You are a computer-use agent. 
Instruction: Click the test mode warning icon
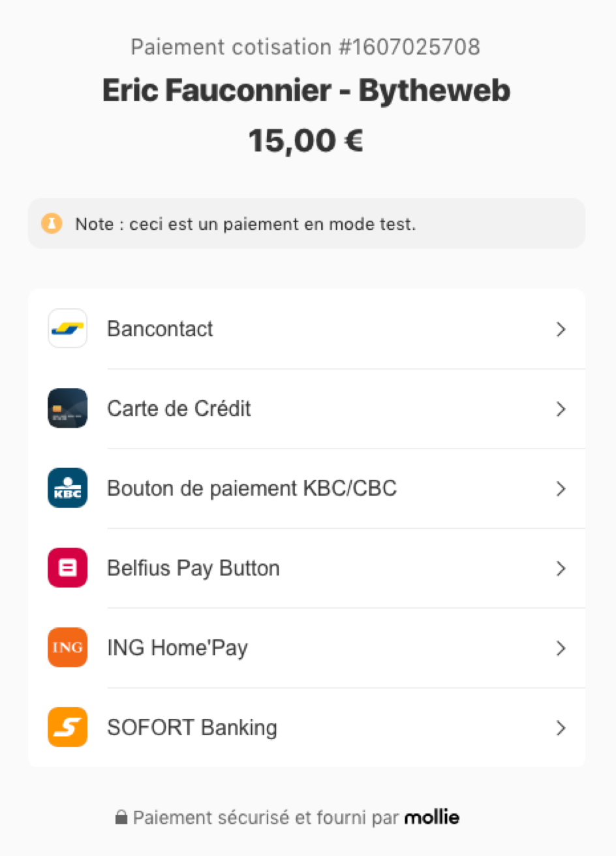[52, 223]
